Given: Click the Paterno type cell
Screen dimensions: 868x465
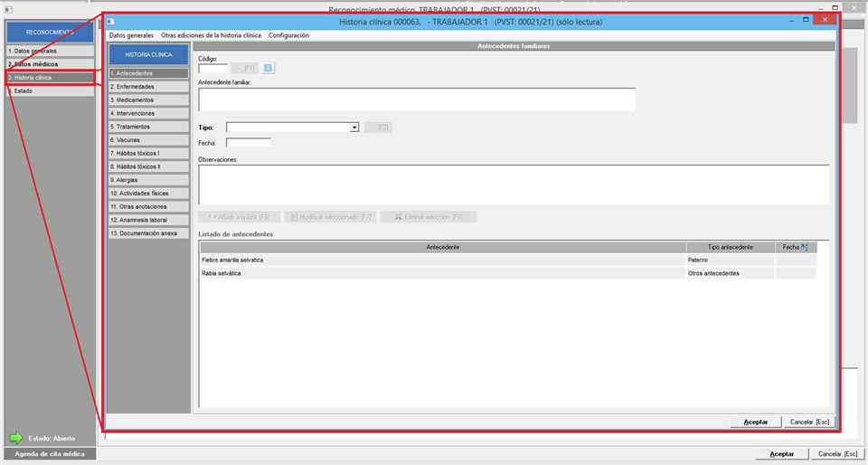Looking at the screenshot, I should 731,261.
